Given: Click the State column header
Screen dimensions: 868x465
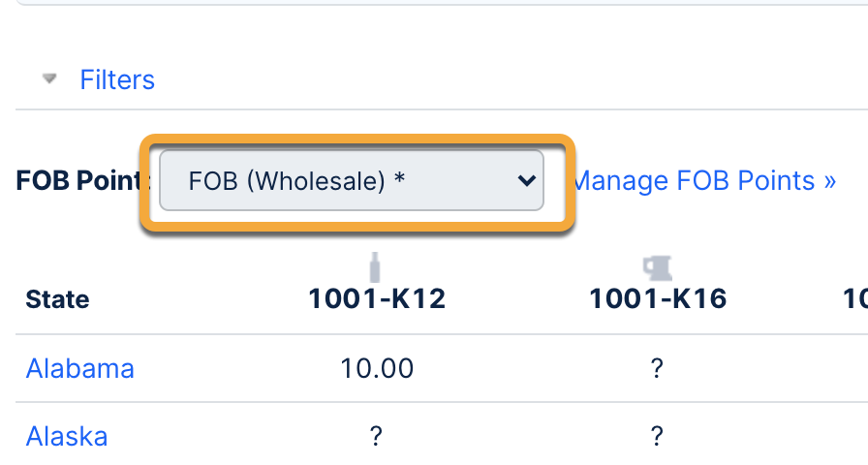Looking at the screenshot, I should (57, 299).
